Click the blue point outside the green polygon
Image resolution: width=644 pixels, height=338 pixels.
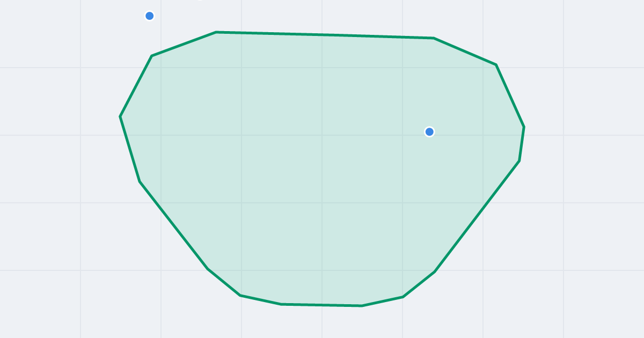point(150,16)
